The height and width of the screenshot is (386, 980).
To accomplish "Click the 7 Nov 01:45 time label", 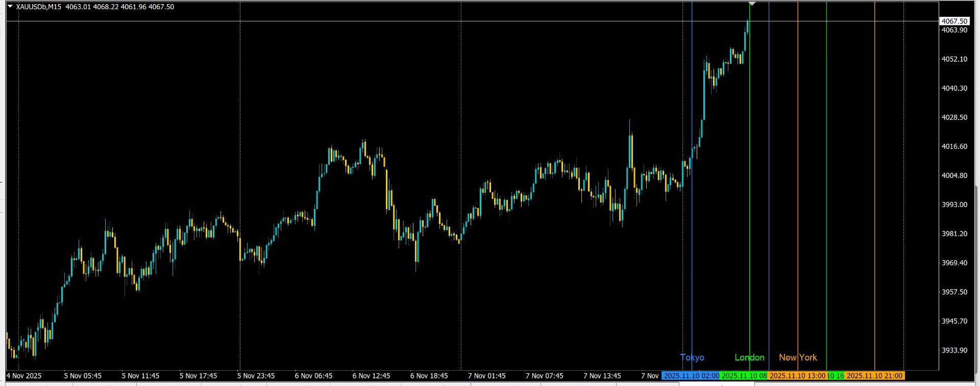I will [x=486, y=376].
